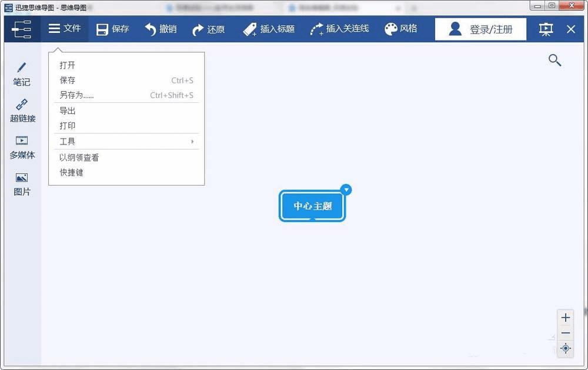Image resolution: width=588 pixels, height=370 pixels.
Task: Choose 以纲领查看 menu entry
Action: pyautogui.click(x=126, y=157)
